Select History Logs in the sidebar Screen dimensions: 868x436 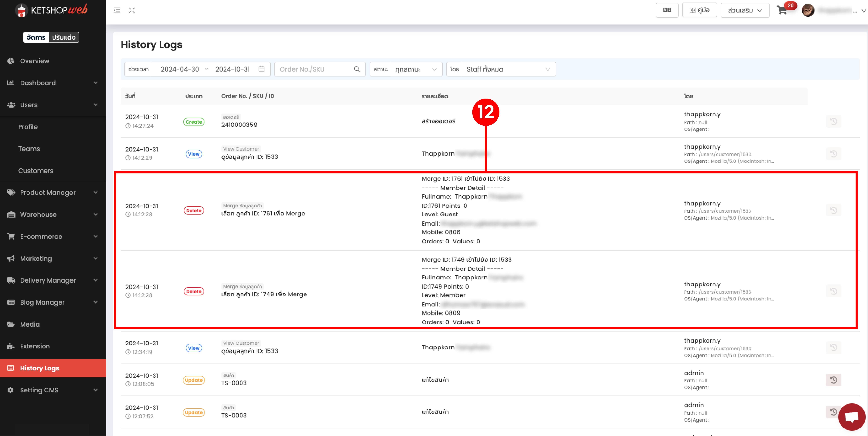click(x=53, y=368)
